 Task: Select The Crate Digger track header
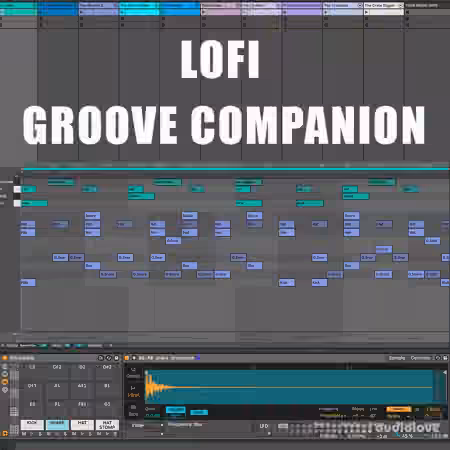384,5
